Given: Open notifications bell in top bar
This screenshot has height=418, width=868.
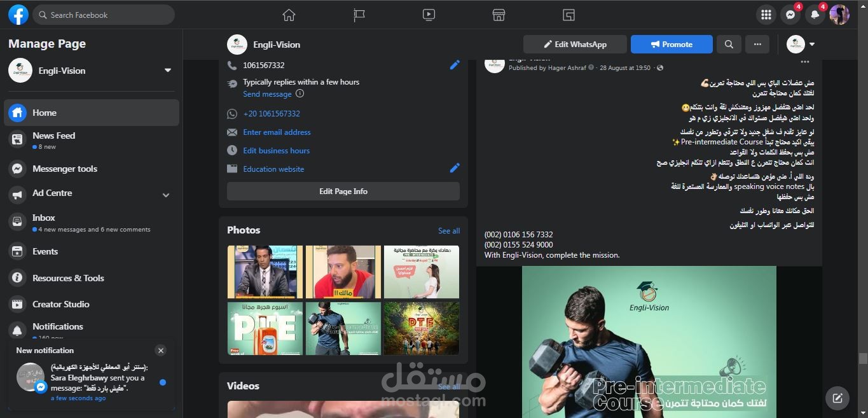Looking at the screenshot, I should 815,15.
